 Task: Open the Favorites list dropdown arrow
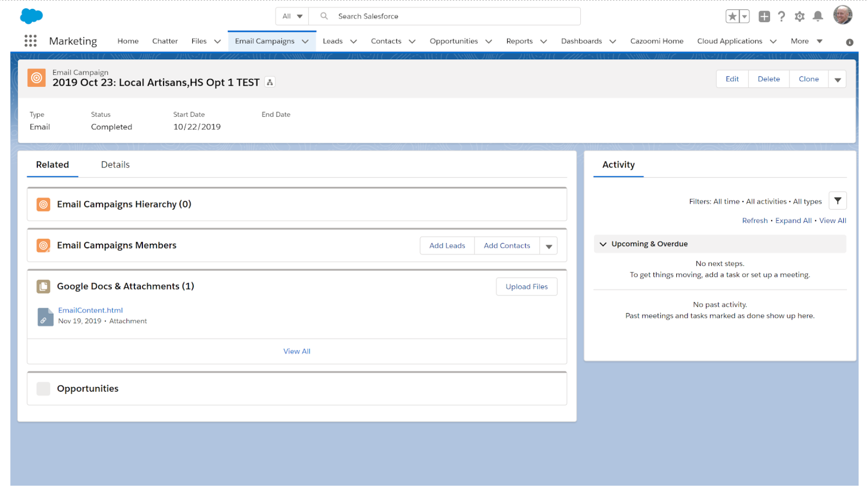(744, 16)
